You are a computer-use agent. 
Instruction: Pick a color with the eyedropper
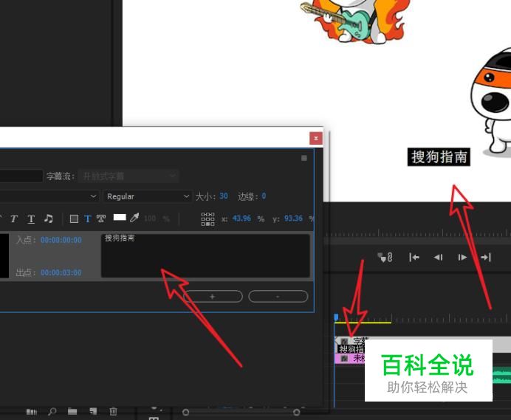[134, 218]
